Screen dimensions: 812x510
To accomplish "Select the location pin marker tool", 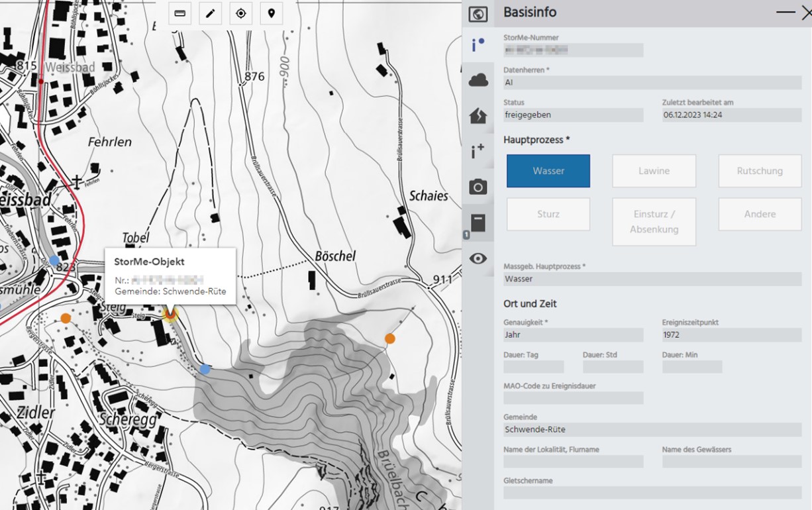I will pos(272,13).
